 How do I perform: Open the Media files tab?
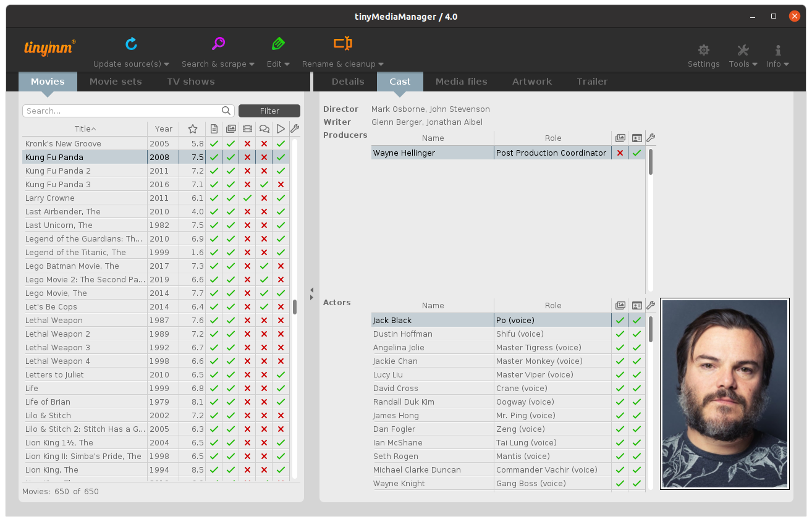(461, 82)
